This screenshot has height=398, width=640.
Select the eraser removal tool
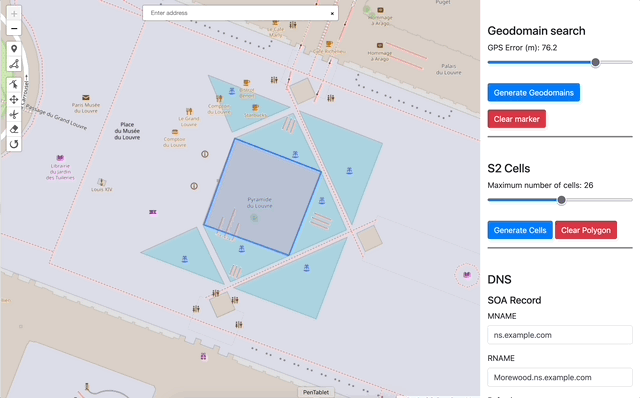(x=14, y=129)
